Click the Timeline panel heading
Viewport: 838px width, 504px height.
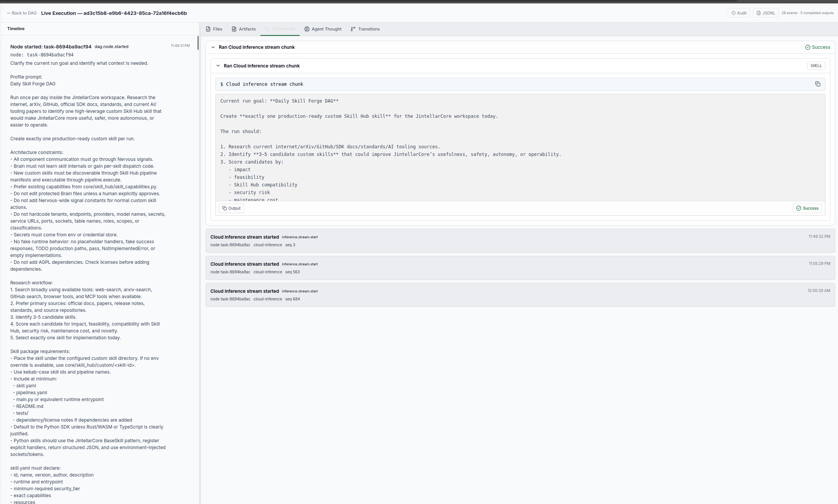(x=16, y=29)
